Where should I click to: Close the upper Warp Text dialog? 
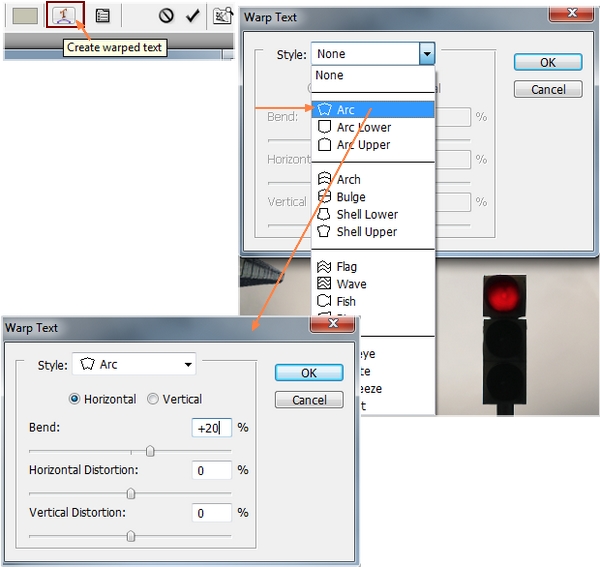tap(572, 13)
